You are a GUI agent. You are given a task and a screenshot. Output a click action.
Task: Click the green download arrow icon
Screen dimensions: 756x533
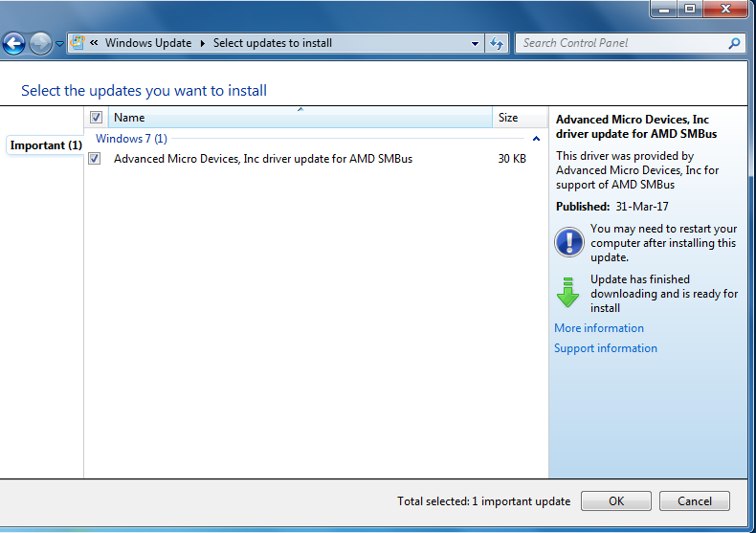coord(568,292)
